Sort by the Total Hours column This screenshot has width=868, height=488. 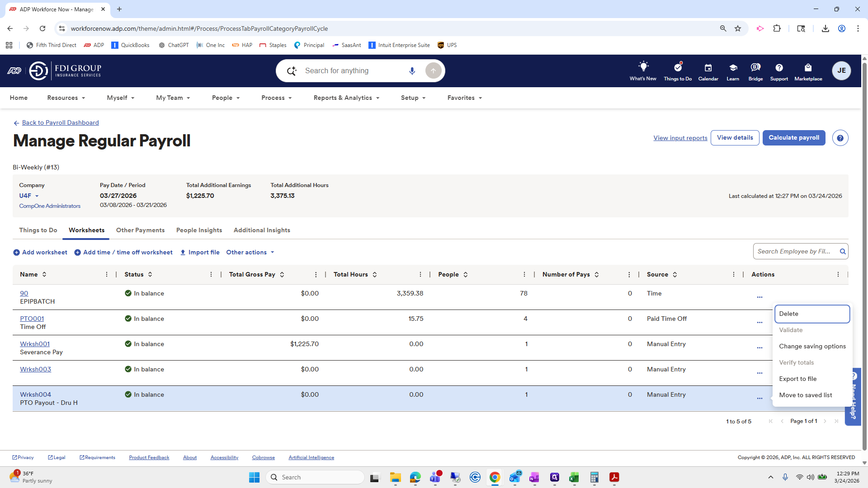[x=375, y=275]
